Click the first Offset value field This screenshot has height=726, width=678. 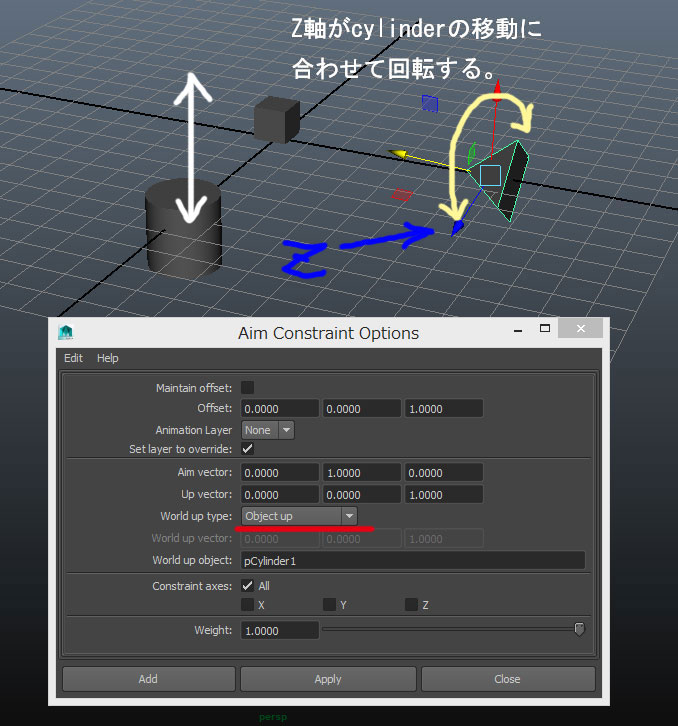pyautogui.click(x=280, y=409)
